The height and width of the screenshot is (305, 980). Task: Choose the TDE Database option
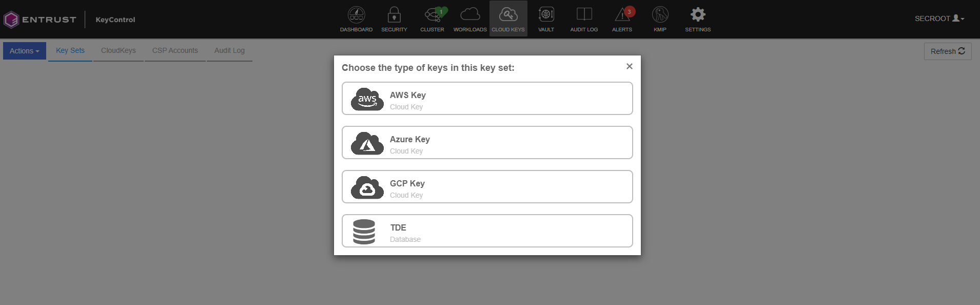487,231
